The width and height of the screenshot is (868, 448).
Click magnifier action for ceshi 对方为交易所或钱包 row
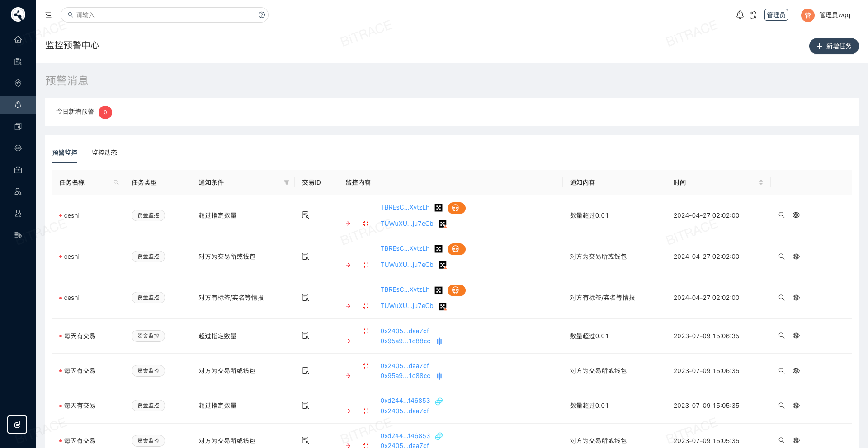[x=781, y=257]
